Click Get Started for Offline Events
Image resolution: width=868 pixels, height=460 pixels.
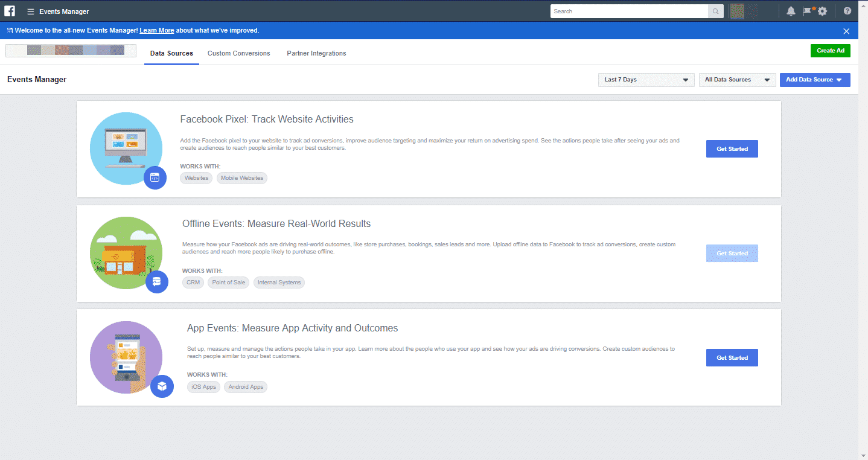[732, 254]
